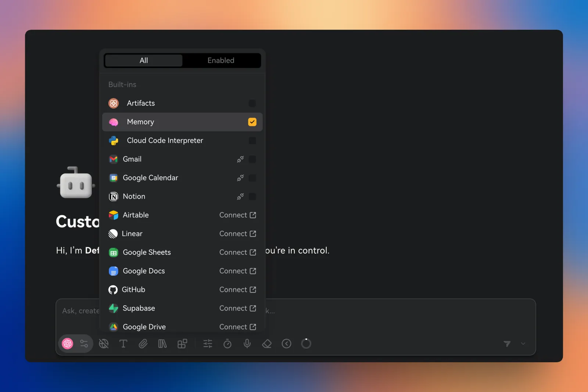588x392 pixels.
Task: Connect the GitHub integration
Action: (237, 289)
